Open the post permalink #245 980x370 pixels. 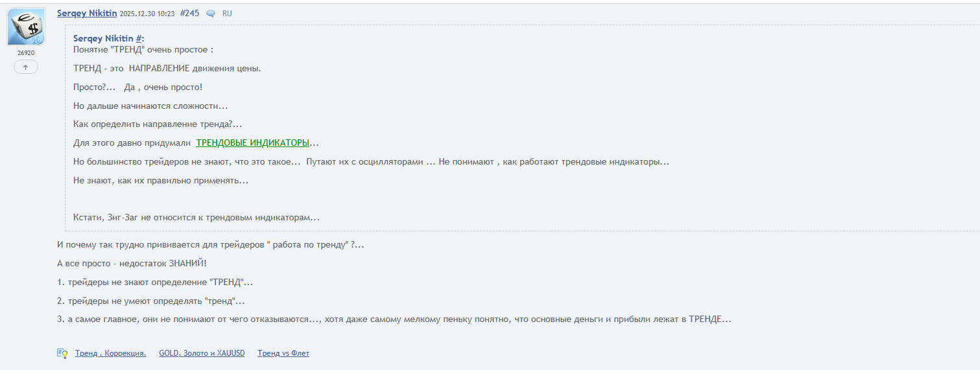[189, 13]
